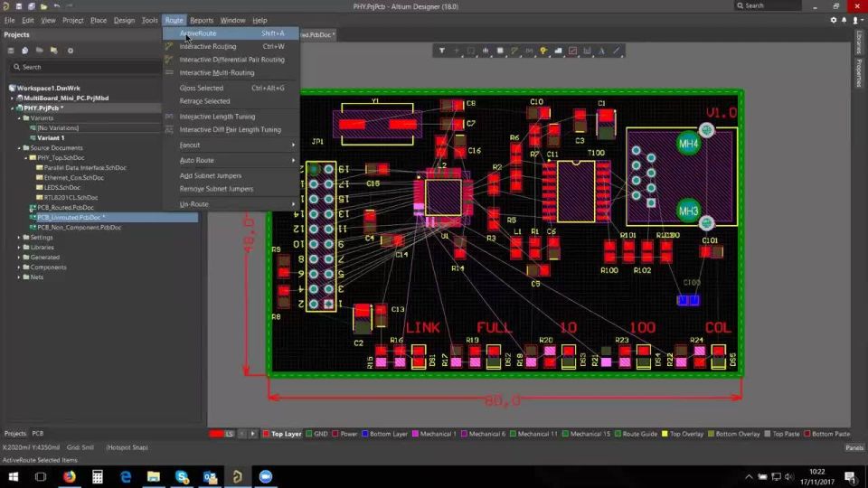Screen dimensions: 868x488
Task: Select the place component icon in active bar
Action: click(500, 51)
